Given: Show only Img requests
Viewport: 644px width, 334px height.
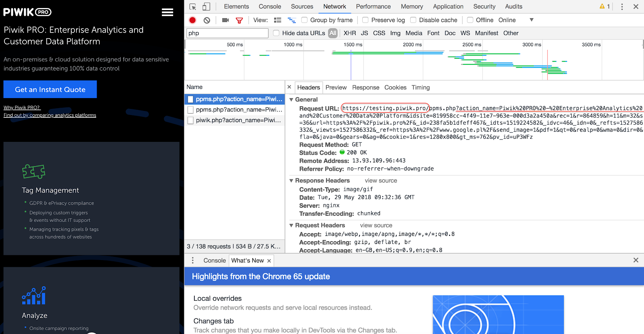Looking at the screenshot, I should pos(395,33).
